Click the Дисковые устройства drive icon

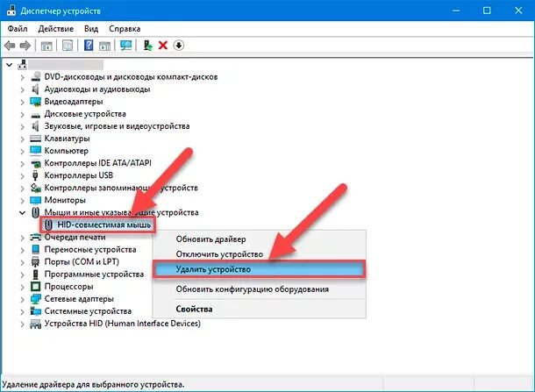[35, 115]
